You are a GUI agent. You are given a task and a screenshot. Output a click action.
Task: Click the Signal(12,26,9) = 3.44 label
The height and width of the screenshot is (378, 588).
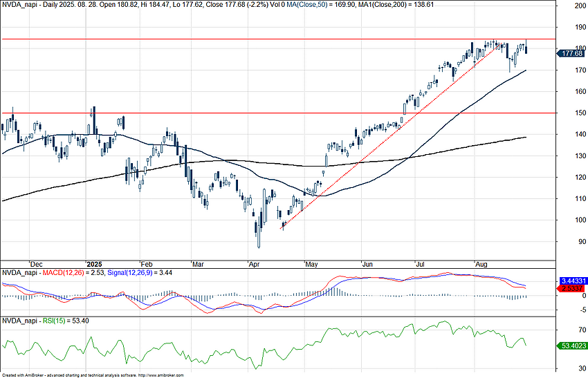coord(140,273)
